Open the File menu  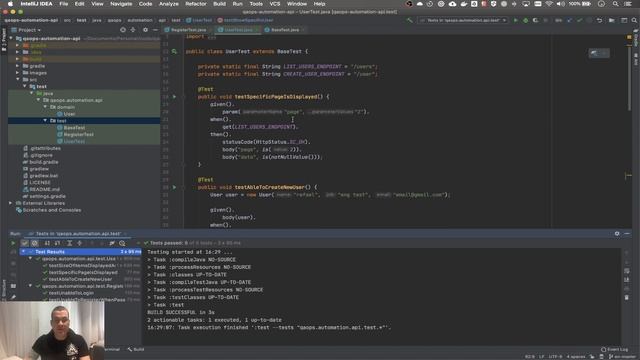click(64, 4)
